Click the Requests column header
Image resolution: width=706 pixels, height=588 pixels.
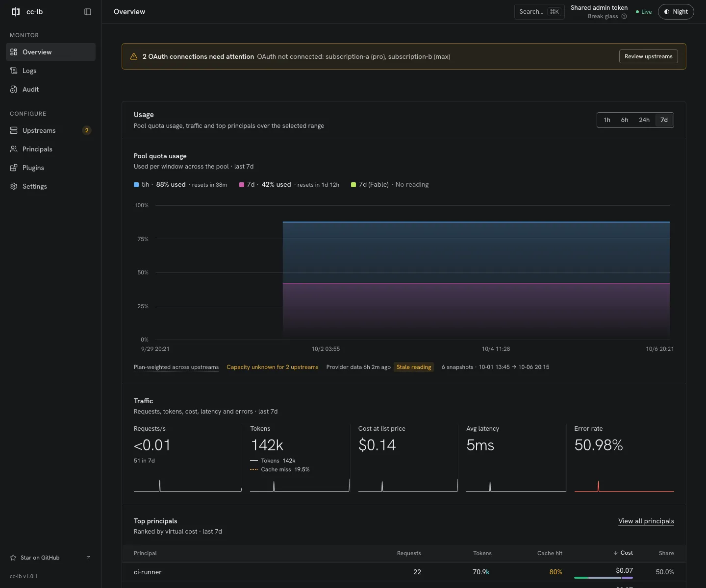(409, 553)
